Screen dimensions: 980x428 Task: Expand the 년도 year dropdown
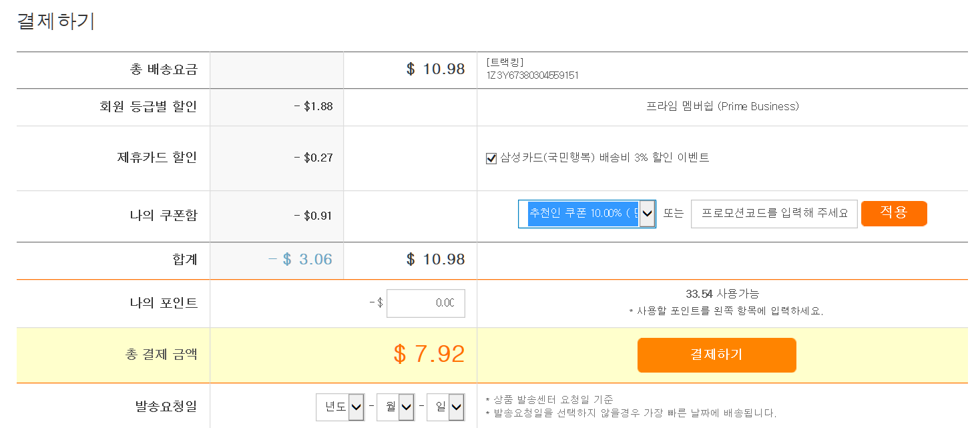(x=340, y=407)
